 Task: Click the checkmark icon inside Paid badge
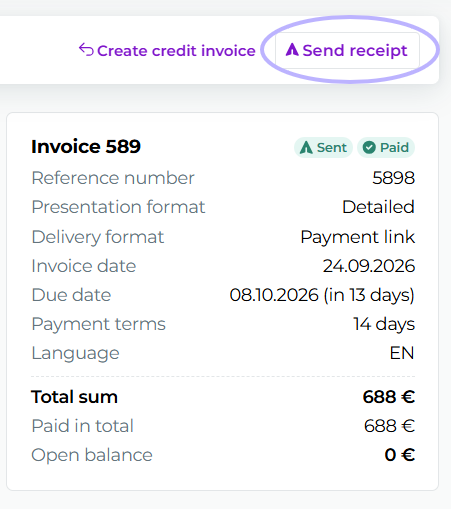[x=369, y=147]
